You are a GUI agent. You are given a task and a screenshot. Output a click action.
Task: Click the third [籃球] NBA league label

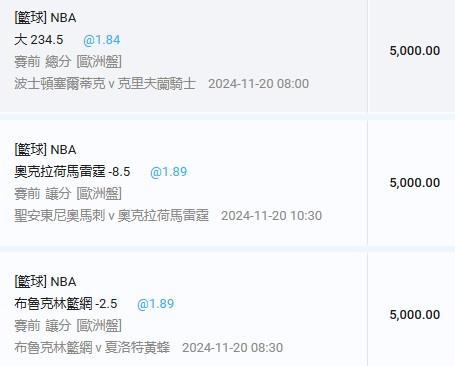45,282
